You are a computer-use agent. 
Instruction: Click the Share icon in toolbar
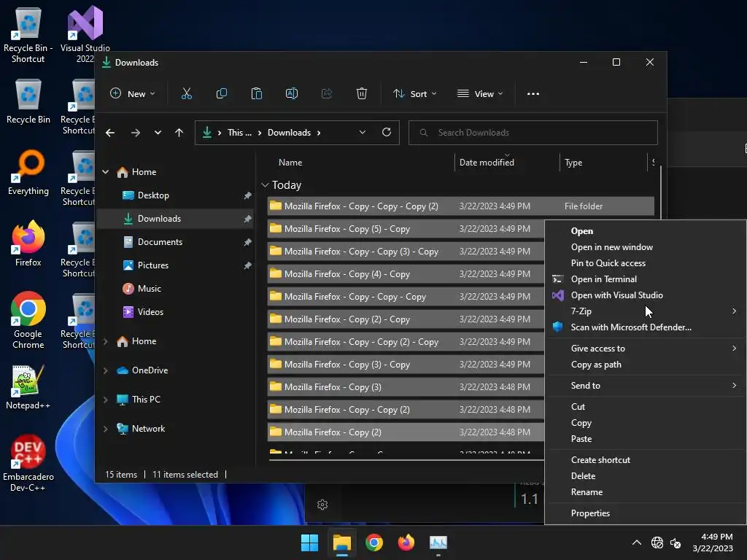tap(327, 94)
